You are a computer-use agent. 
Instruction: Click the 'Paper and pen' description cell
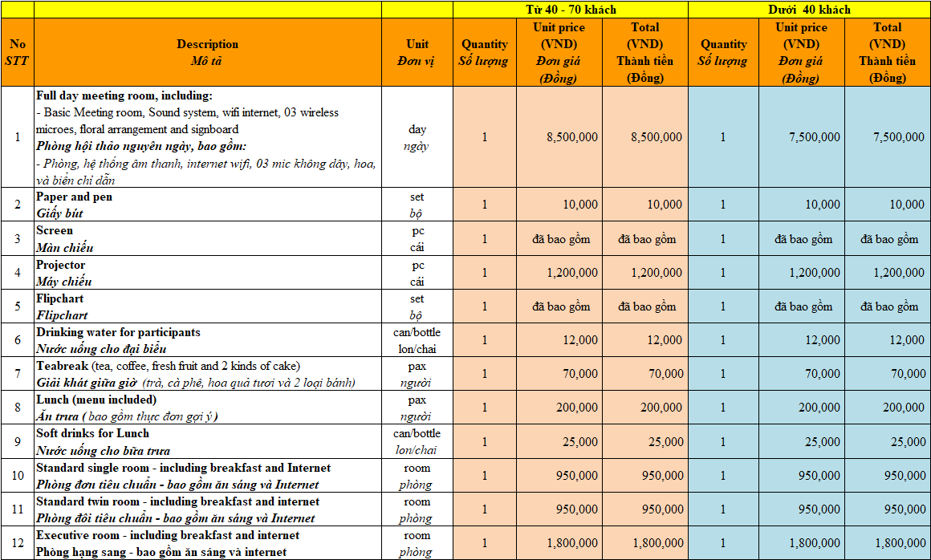pos(208,205)
